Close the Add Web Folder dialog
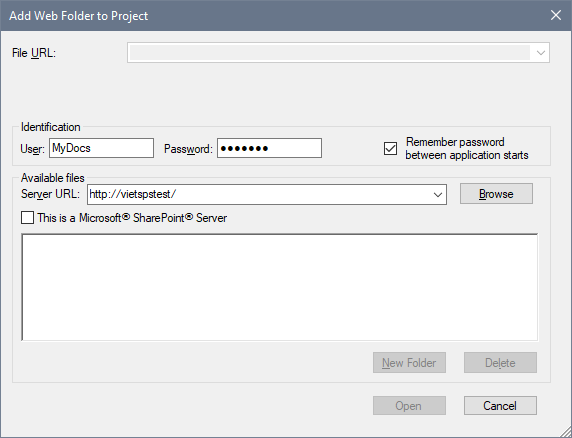572x438 pixels. pyautogui.click(x=556, y=15)
